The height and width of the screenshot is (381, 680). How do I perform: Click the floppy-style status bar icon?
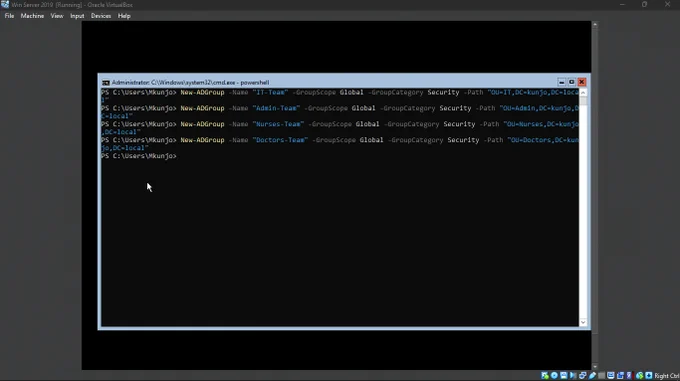click(564, 376)
